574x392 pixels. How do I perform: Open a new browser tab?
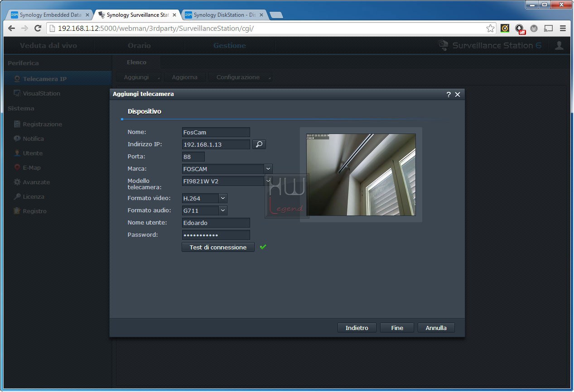pos(276,15)
